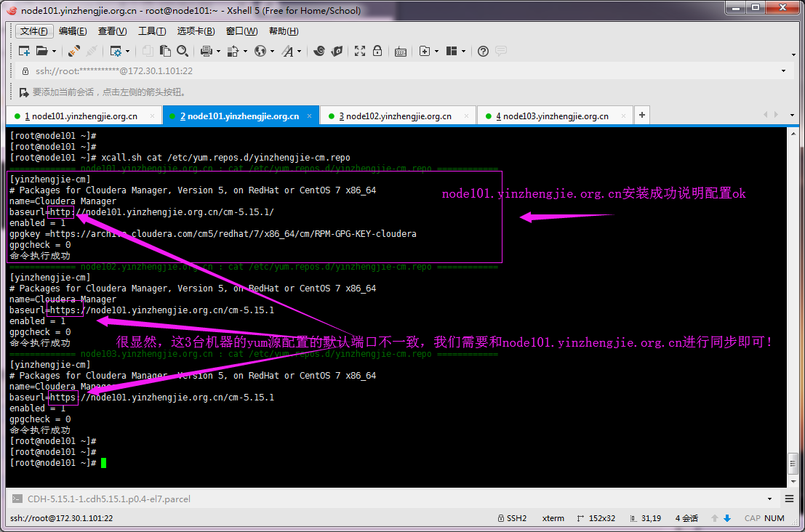Close tab 2 node101.yinzhengjie.org.cn
Screen dimensions: 805x532
coord(309,116)
